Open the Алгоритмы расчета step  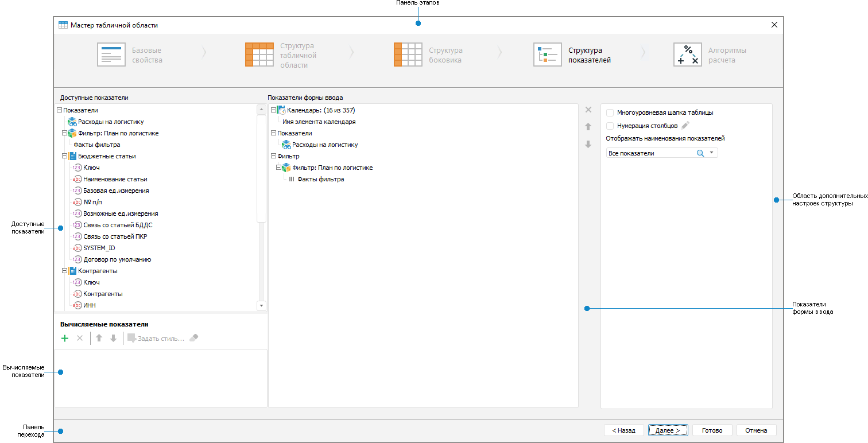tap(710, 55)
